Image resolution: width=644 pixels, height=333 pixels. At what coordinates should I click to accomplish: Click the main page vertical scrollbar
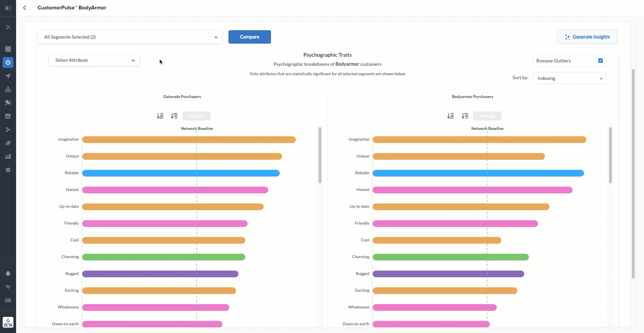click(633, 174)
